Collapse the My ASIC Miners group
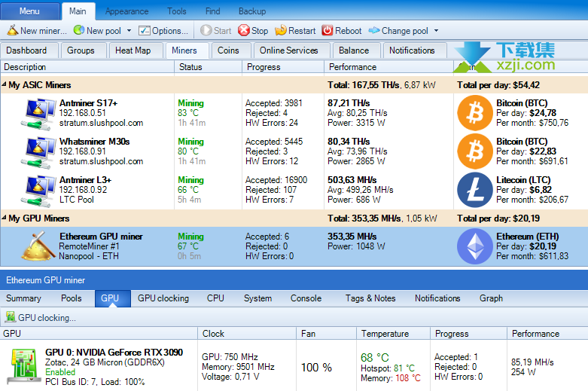 click(4, 84)
